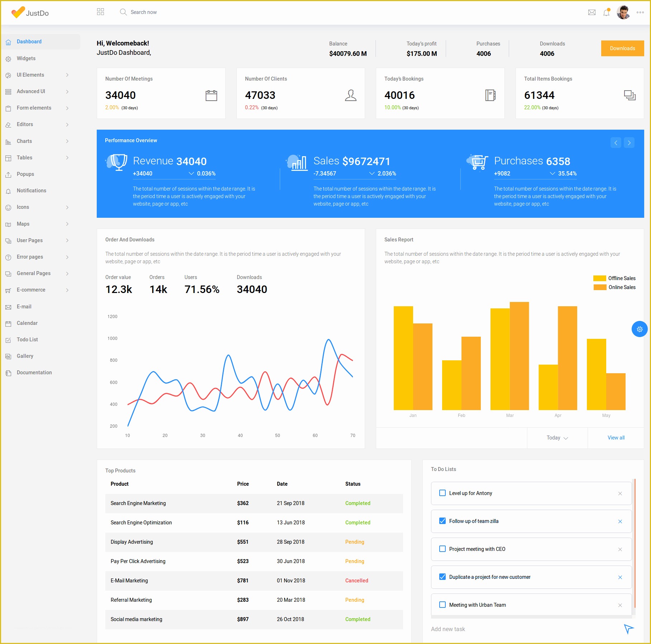Click the Search Engine Marketing product row
The image size is (651, 644).
pos(254,503)
